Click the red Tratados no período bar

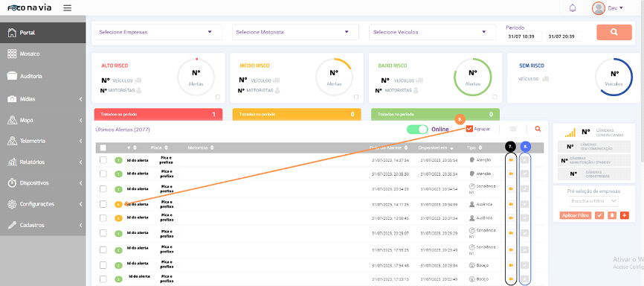coord(158,115)
